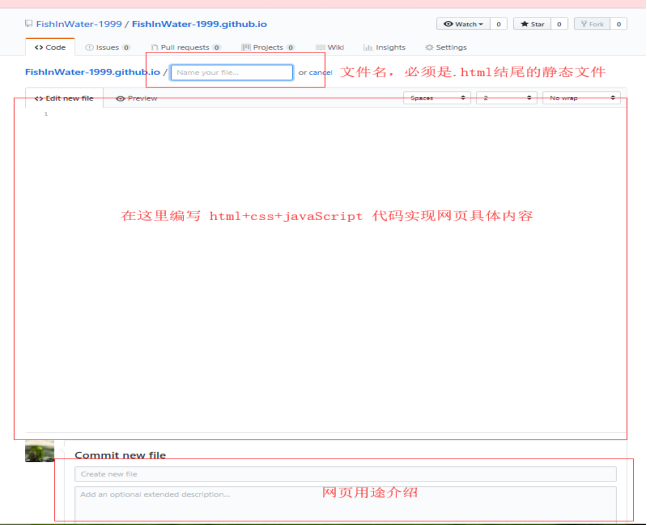
Task: Click the Fork count box
Action: 619,24
